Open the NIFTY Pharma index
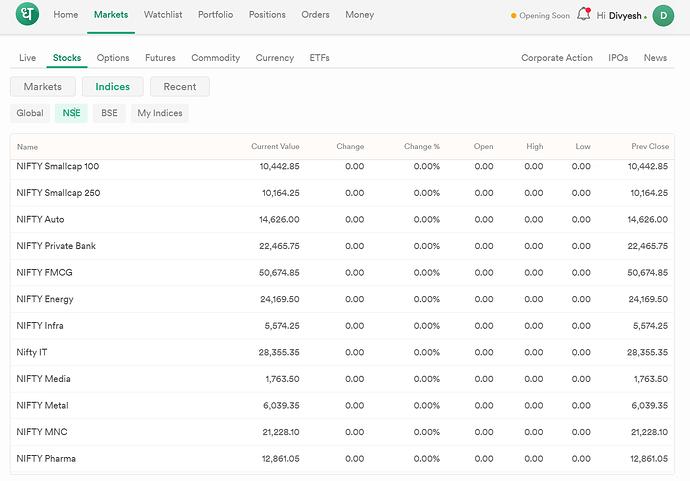 tap(342, 459)
